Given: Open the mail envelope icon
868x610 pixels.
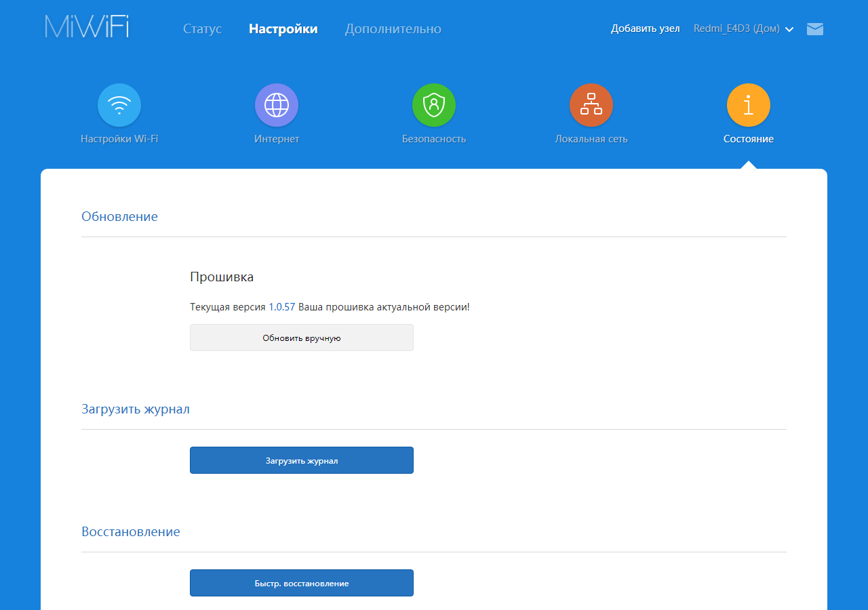Looking at the screenshot, I should tap(815, 29).
